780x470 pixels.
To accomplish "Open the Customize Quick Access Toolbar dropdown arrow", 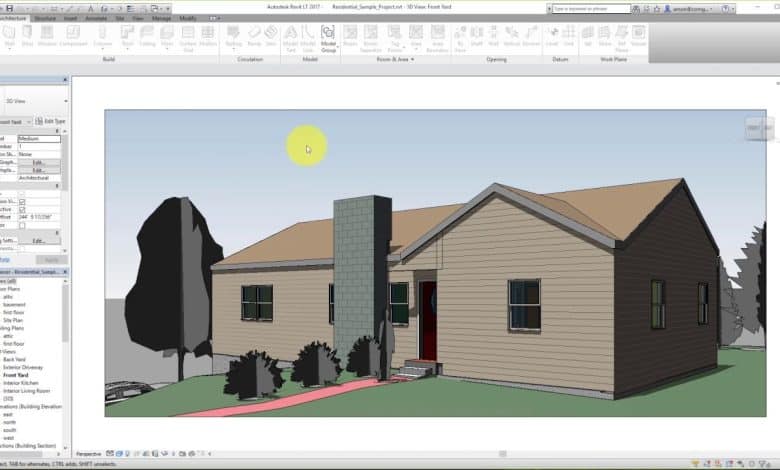I will pos(168,8).
